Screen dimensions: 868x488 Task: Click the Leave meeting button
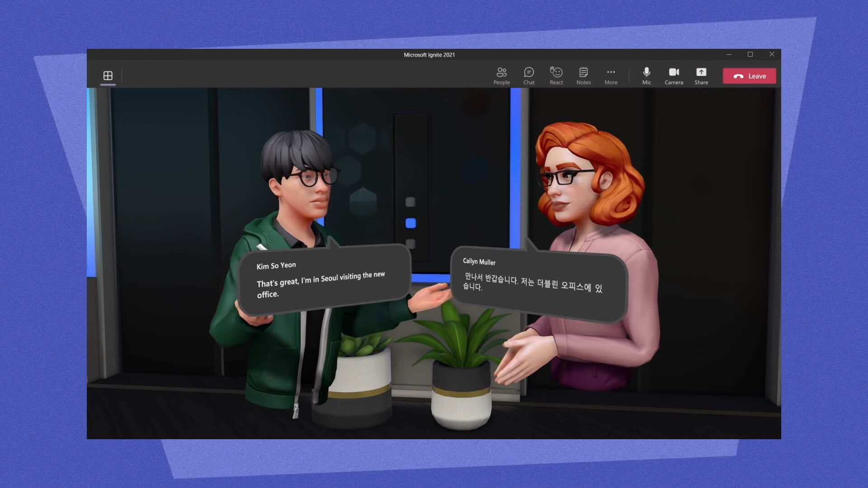750,75
